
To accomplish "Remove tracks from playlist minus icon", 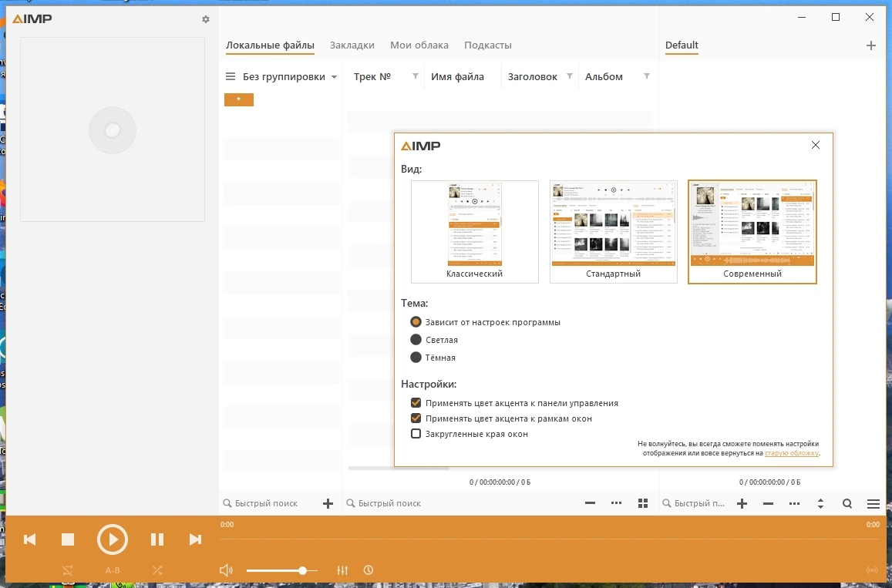I will click(x=768, y=503).
